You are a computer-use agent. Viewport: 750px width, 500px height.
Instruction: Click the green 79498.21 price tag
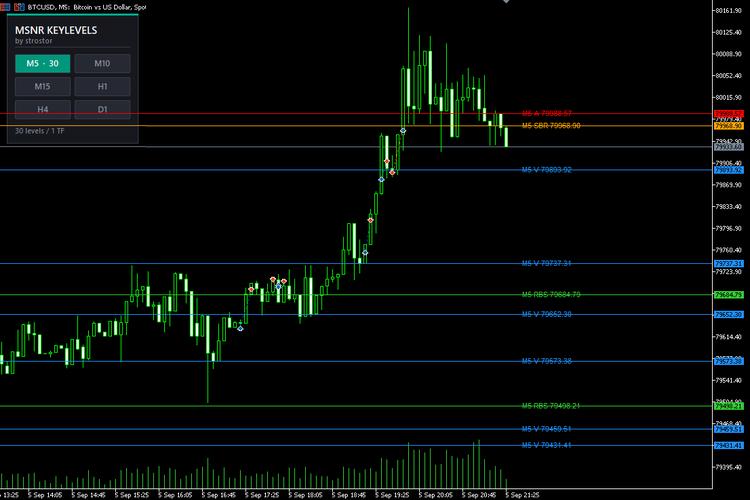tap(728, 406)
